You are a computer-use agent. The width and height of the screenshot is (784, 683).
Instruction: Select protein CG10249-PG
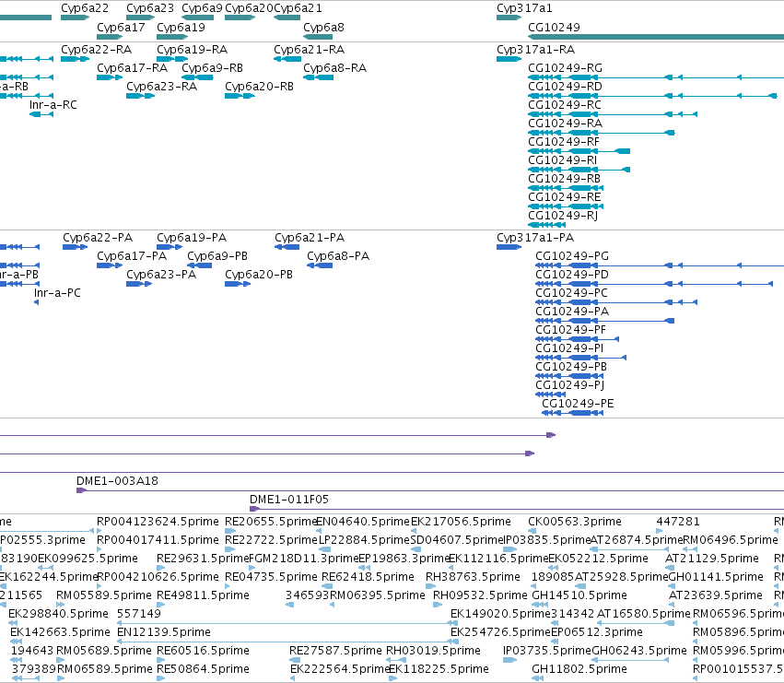point(660,265)
